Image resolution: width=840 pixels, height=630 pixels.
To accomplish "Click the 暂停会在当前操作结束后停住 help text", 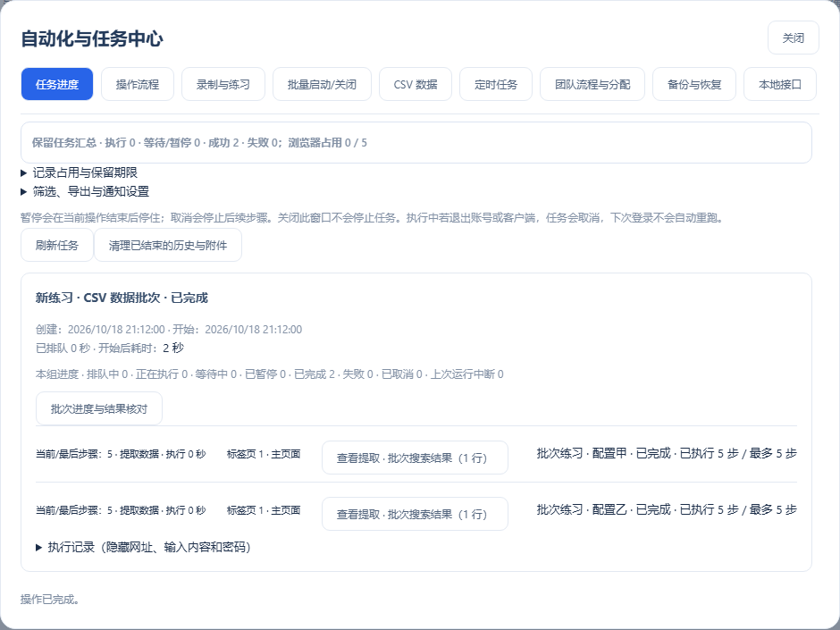I will click(x=373, y=218).
